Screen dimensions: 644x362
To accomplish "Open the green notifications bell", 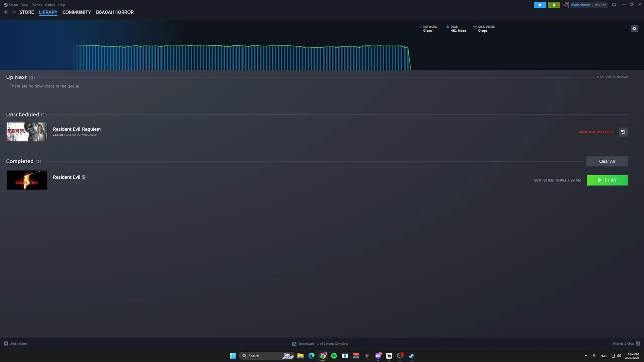I will 554,5.
